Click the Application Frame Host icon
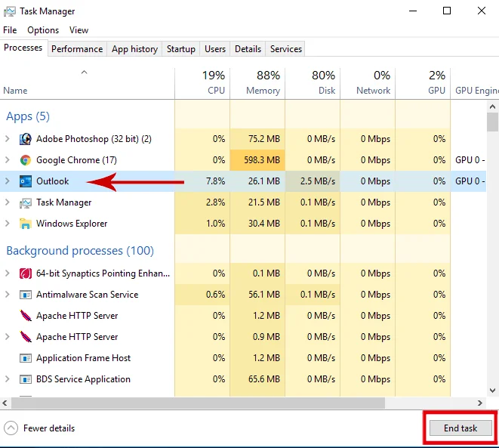Image resolution: width=499 pixels, height=448 pixels. (x=26, y=358)
